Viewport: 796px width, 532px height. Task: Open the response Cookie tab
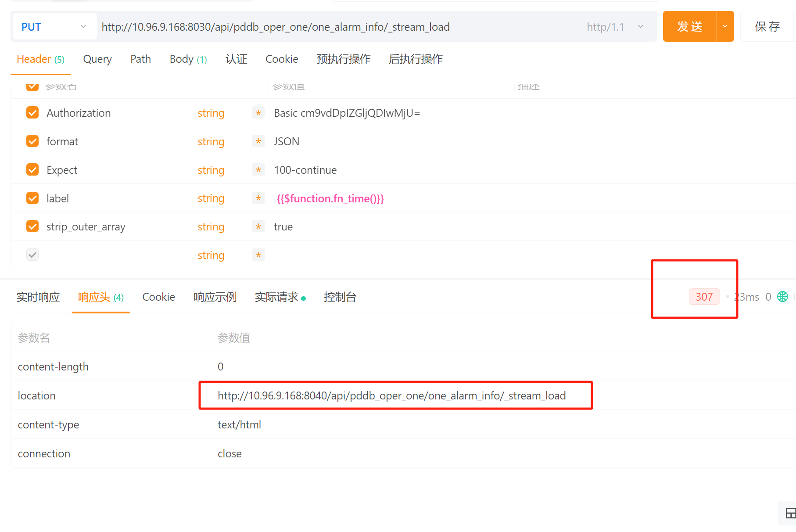pos(158,297)
